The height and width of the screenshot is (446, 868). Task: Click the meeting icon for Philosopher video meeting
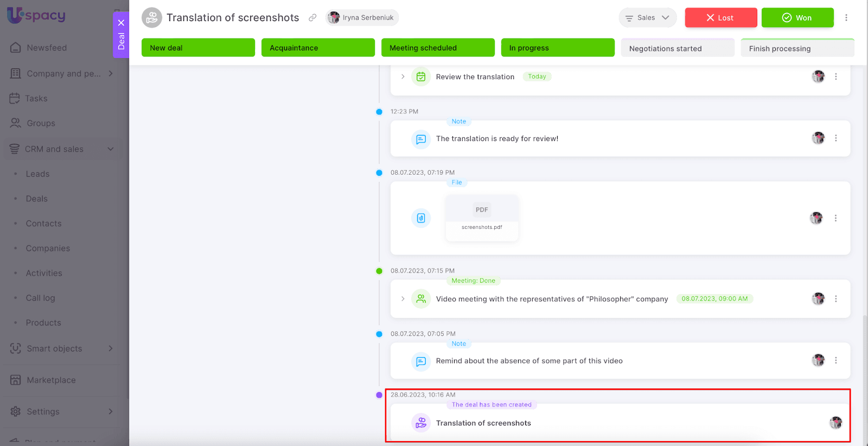click(420, 299)
